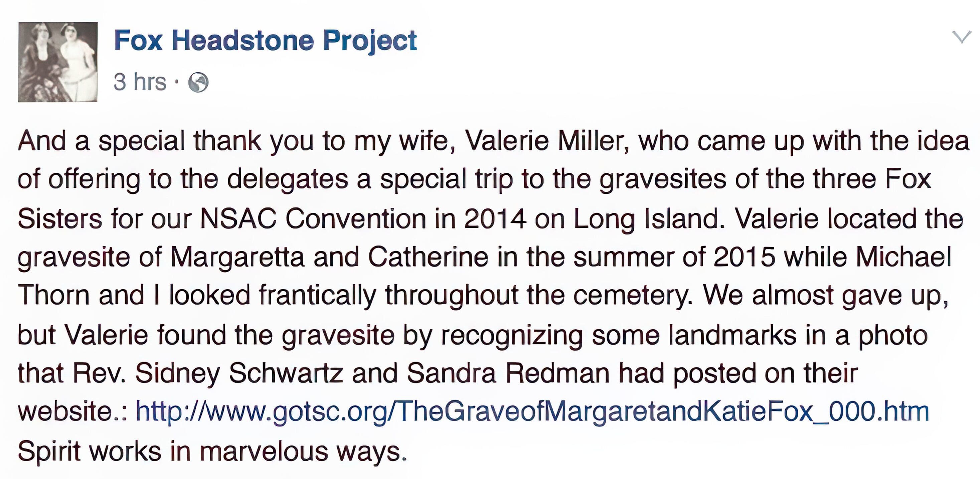Click the name Catherine in the post

click(428, 258)
